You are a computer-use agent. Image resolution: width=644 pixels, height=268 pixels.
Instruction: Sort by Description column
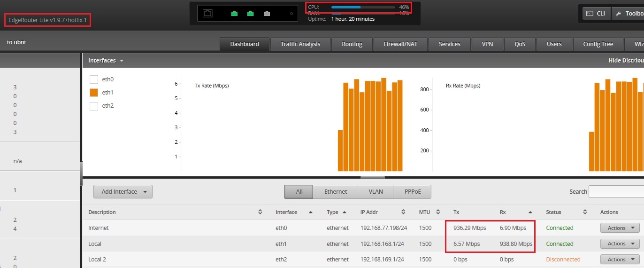[x=175, y=212]
